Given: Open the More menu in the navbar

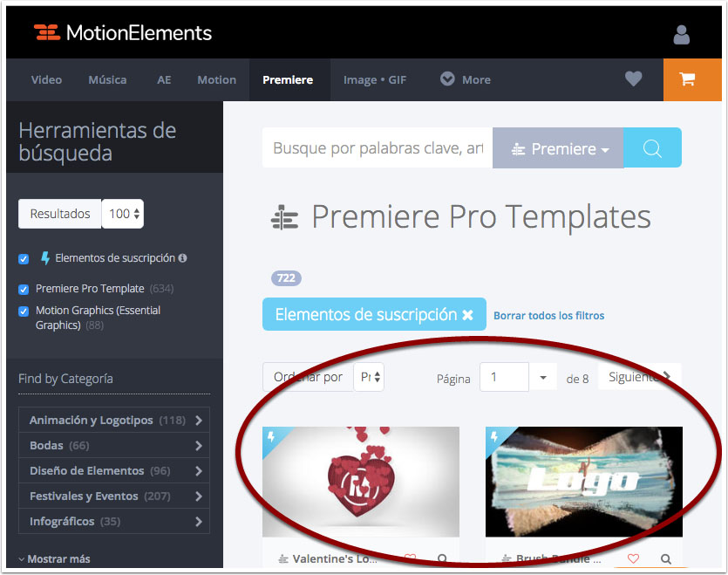Looking at the screenshot, I should pyautogui.click(x=466, y=79).
